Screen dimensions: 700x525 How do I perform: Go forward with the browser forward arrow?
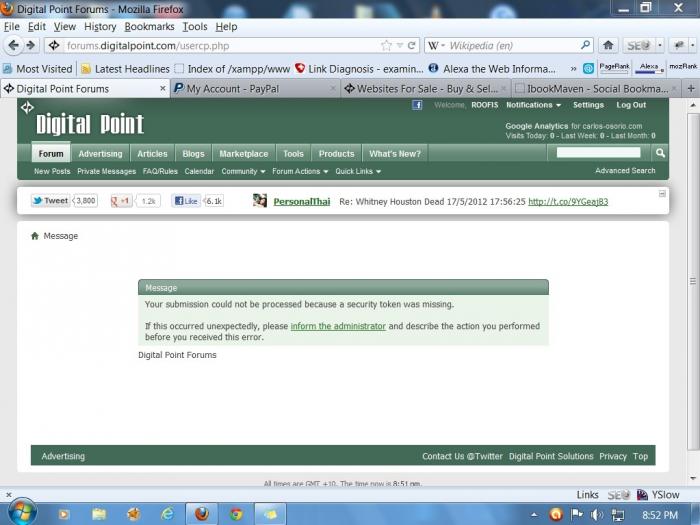(x=31, y=45)
